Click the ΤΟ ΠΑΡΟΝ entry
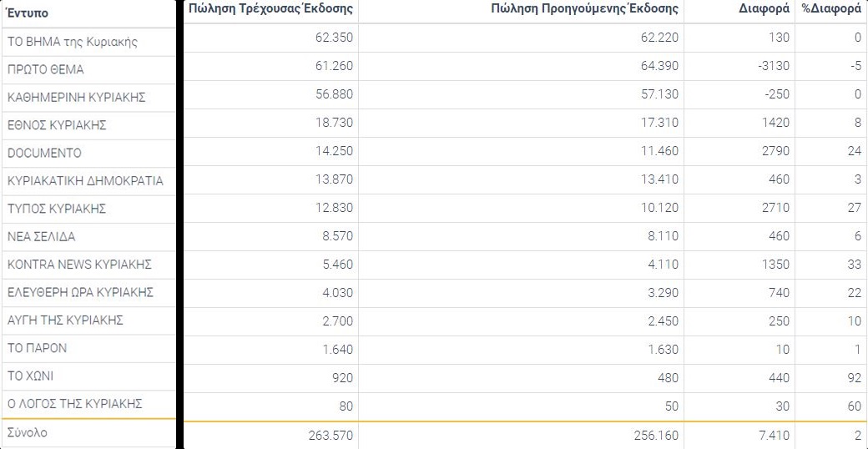This screenshot has height=449, width=868. 37,348
